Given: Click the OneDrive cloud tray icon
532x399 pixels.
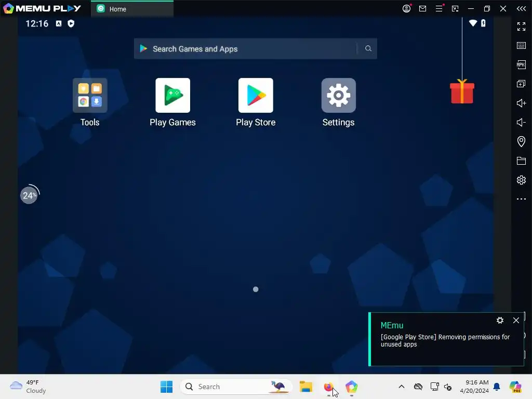Looking at the screenshot, I should coord(418,387).
